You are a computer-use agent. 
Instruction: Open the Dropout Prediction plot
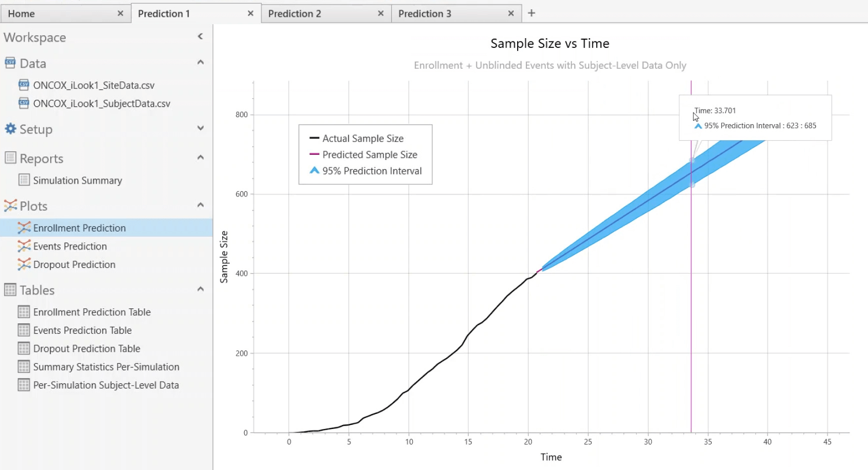[74, 264]
